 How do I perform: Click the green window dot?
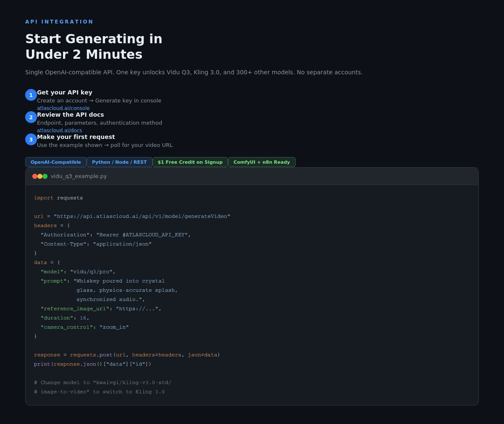(x=45, y=176)
